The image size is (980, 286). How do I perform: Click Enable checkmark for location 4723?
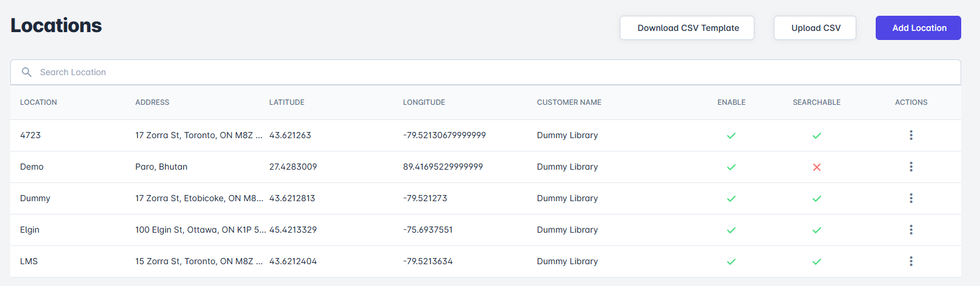click(731, 136)
